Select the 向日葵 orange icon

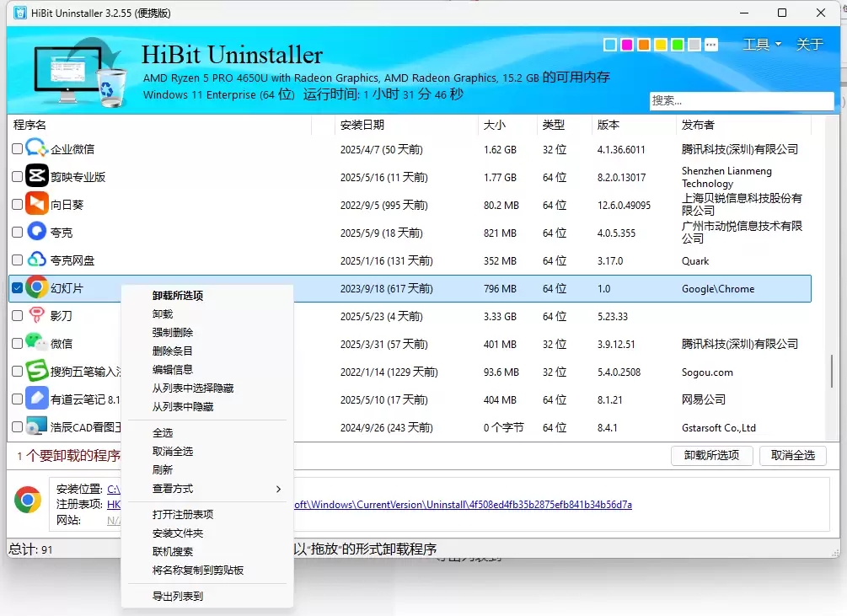37,204
